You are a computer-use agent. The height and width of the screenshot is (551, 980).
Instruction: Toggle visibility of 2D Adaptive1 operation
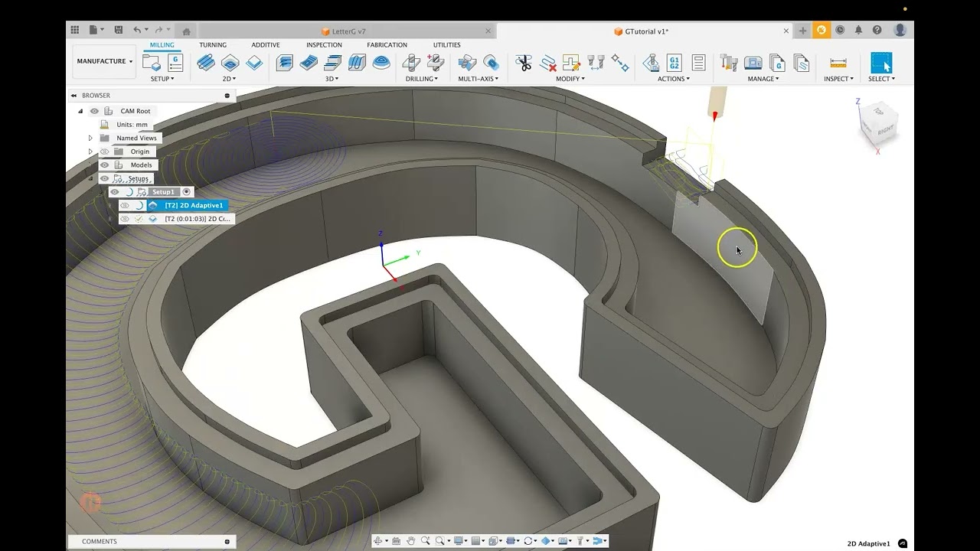coord(125,206)
